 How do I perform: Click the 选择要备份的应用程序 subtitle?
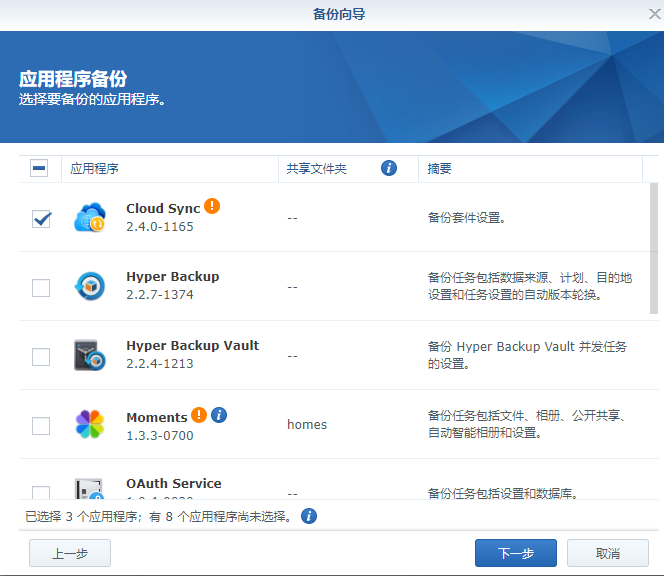92,100
